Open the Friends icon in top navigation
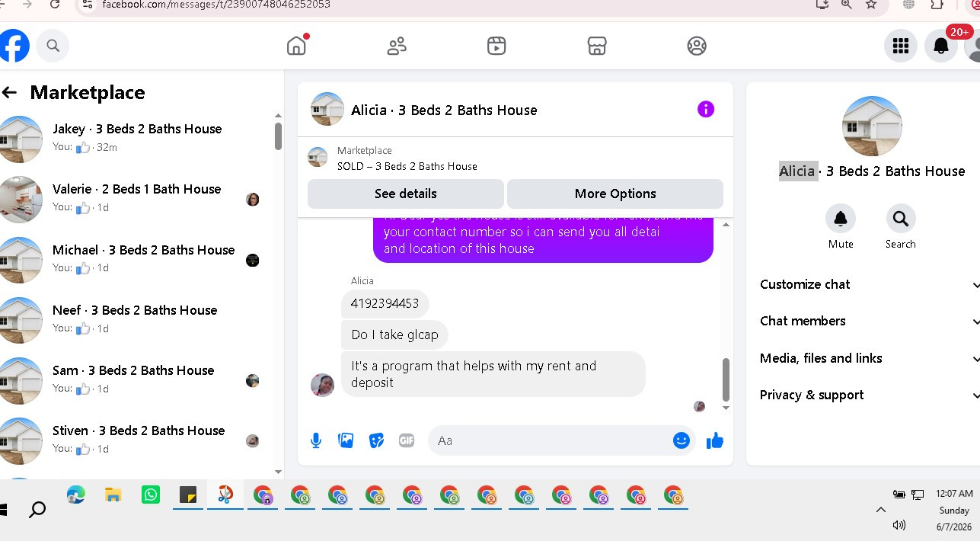Image resolution: width=980 pixels, height=541 pixels. pyautogui.click(x=397, y=46)
